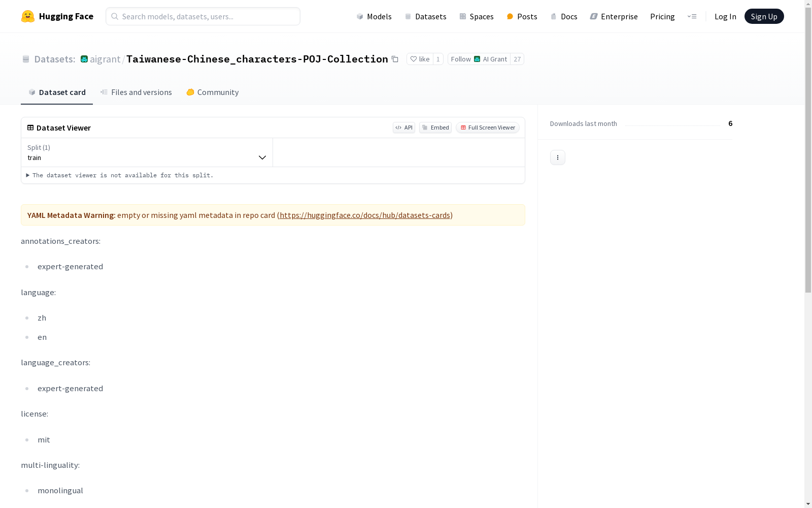This screenshot has width=812, height=508.
Task: Open the huggingface.co datasets-cards docs link
Action: (x=365, y=215)
